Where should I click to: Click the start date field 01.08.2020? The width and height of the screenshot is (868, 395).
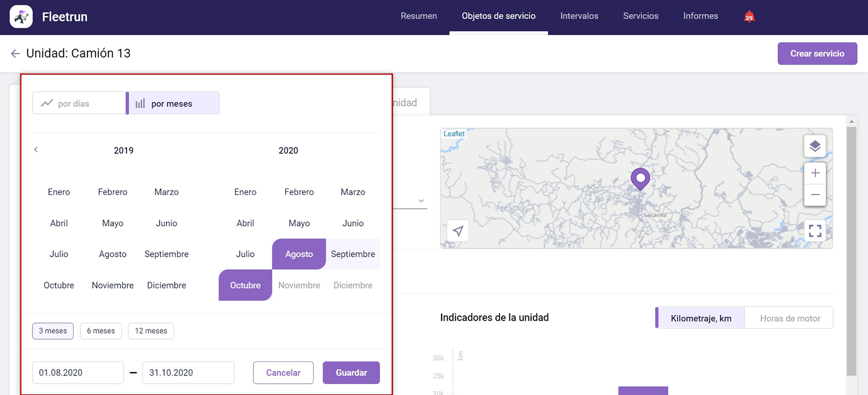pos(78,373)
